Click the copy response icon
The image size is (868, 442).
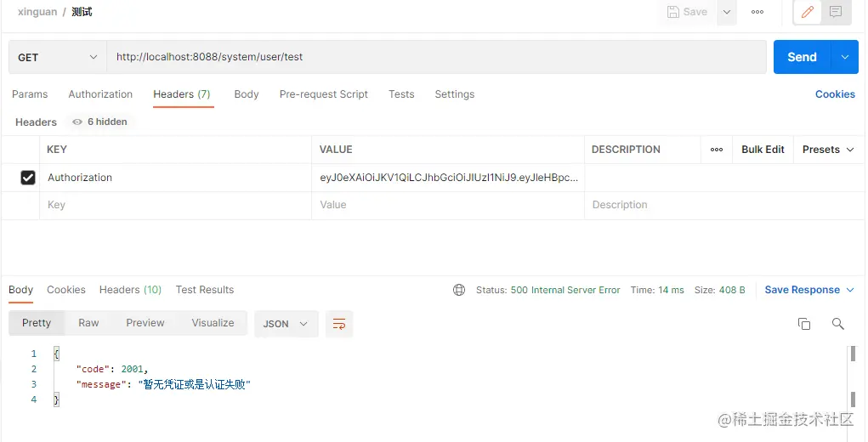[803, 324]
